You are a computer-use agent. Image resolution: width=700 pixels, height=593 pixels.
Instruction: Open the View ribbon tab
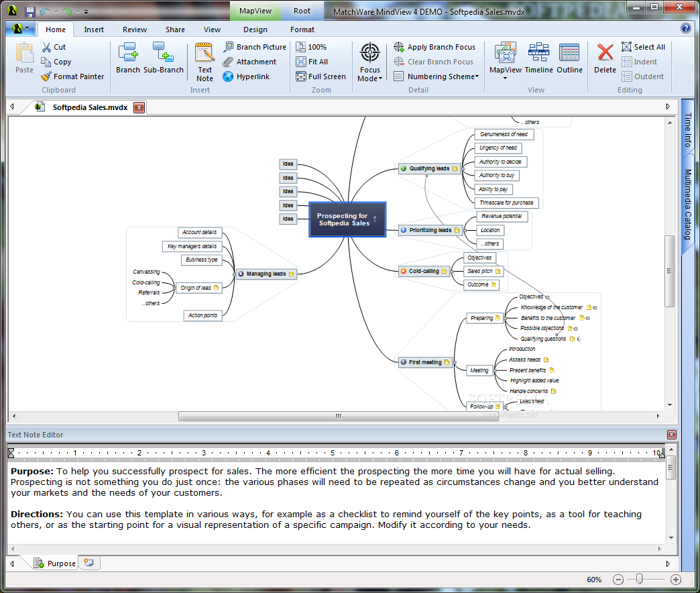click(212, 30)
